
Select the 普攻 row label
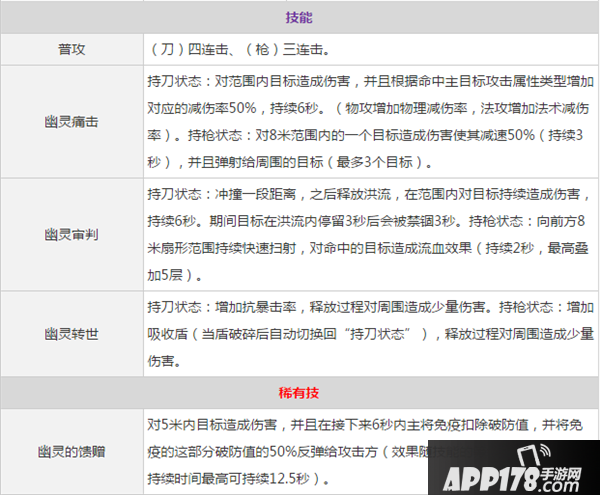71,49
